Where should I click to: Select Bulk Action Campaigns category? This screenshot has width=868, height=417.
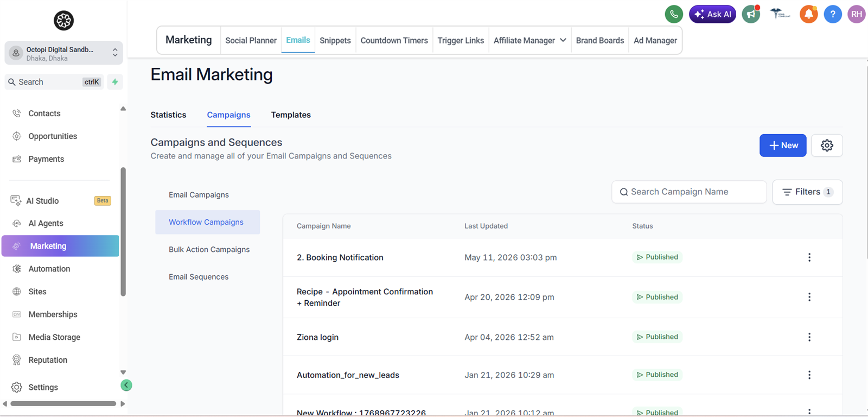[209, 250]
